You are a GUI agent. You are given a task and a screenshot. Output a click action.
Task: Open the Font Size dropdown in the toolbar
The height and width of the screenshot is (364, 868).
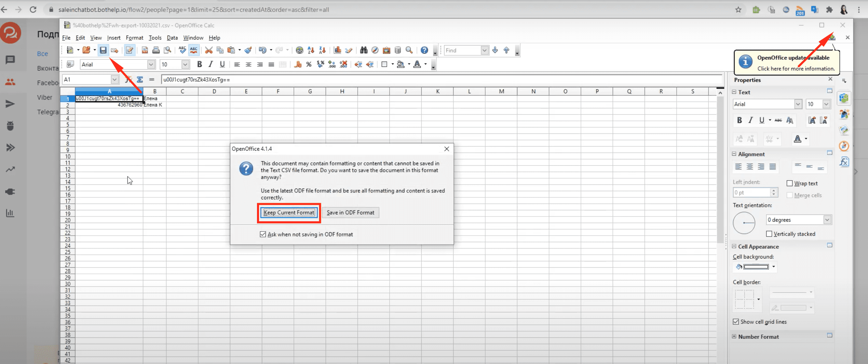(x=185, y=64)
